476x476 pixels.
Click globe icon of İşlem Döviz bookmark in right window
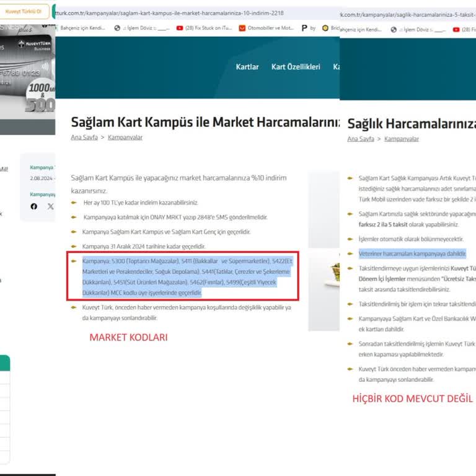click(394, 30)
